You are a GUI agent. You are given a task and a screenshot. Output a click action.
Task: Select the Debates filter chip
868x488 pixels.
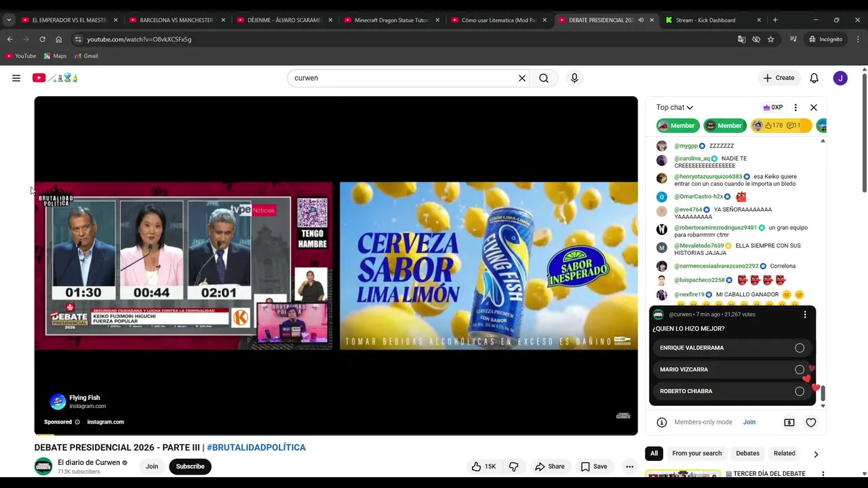click(x=748, y=453)
